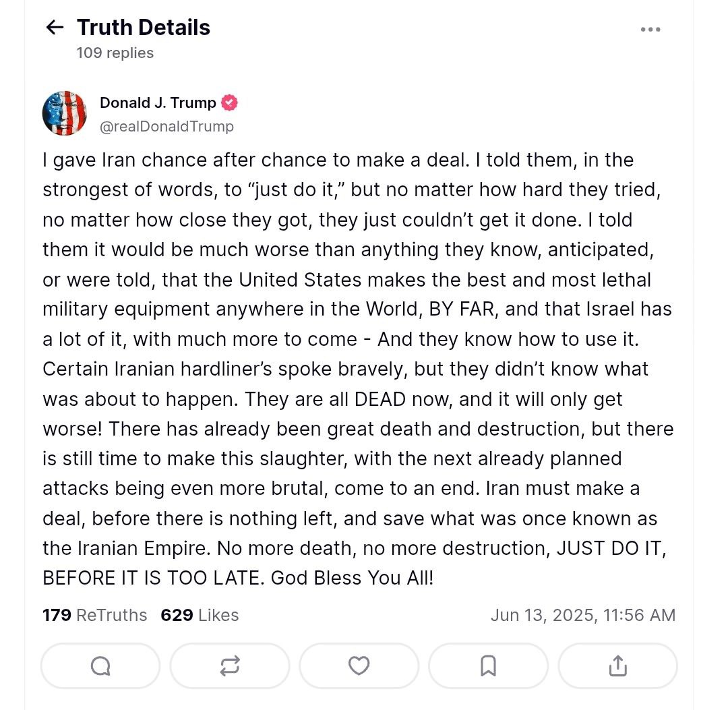
Task: Click the Truth Details page heading
Action: click(144, 28)
